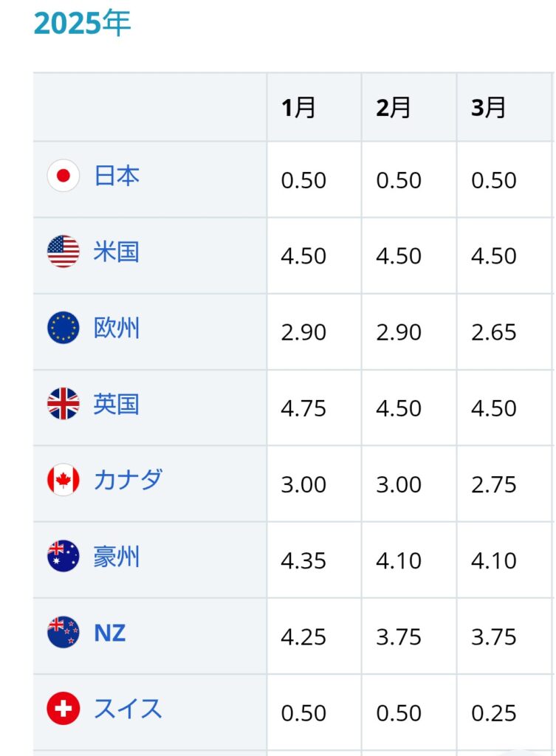Open the カナダ country link
Image resolution: width=556 pixels, height=756 pixels.
pyautogui.click(x=128, y=480)
